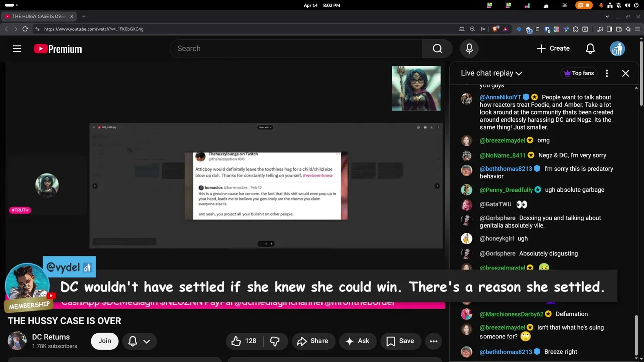Open the DC Returns channel name link
This screenshot has width=644, height=362.
coord(51,337)
